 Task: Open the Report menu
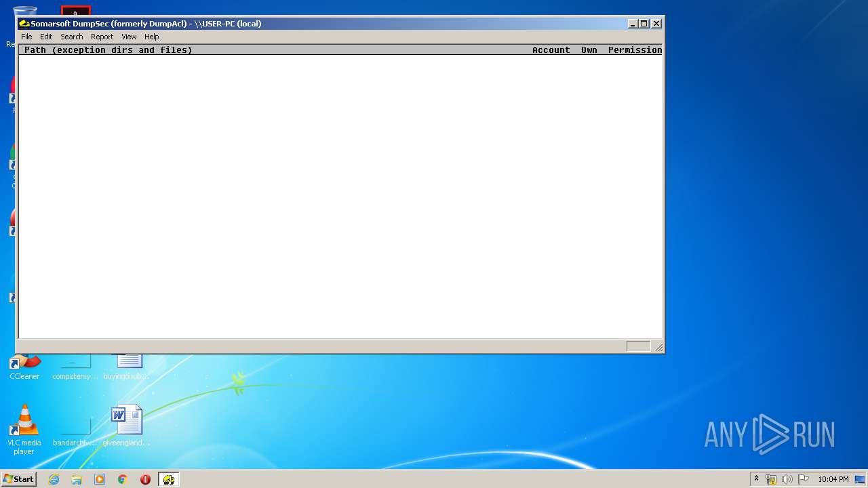[x=102, y=37]
